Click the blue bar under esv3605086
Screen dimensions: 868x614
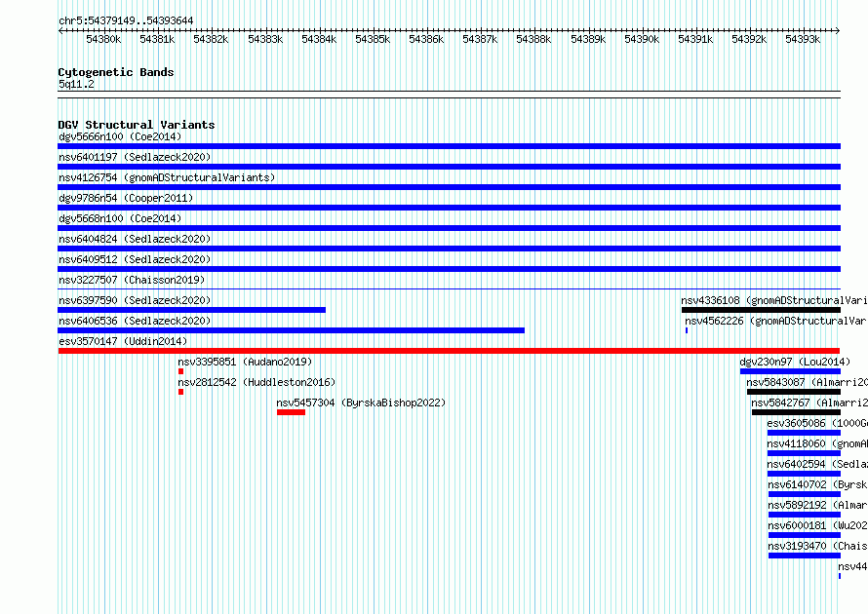pos(804,433)
